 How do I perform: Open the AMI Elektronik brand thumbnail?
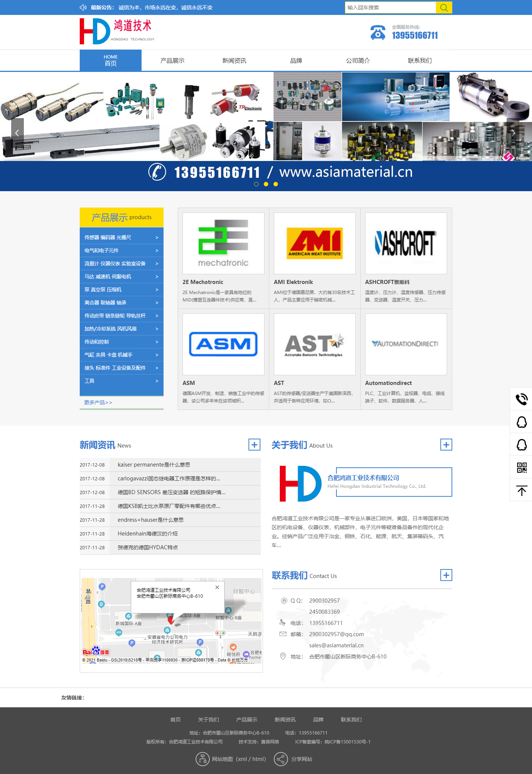[x=315, y=243]
